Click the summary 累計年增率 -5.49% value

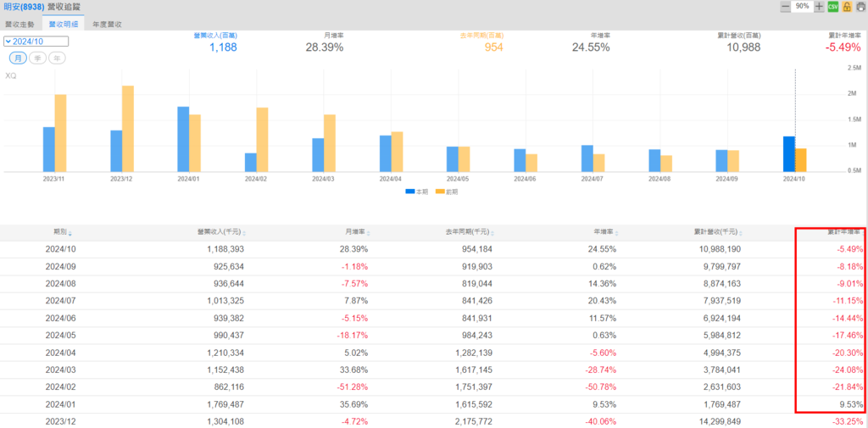pos(843,47)
